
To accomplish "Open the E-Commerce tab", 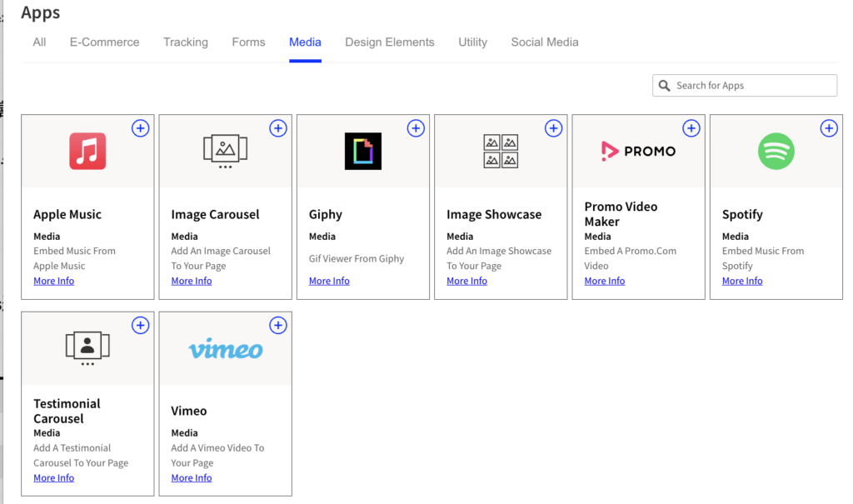I will click(104, 42).
